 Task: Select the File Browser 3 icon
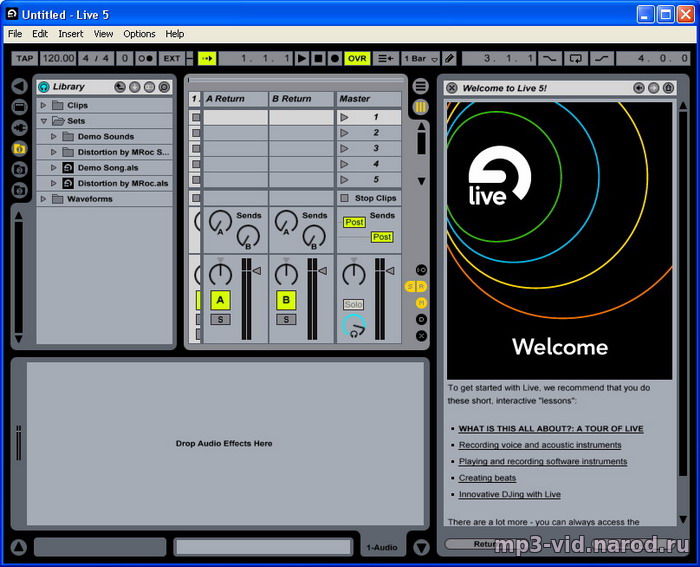(19, 191)
